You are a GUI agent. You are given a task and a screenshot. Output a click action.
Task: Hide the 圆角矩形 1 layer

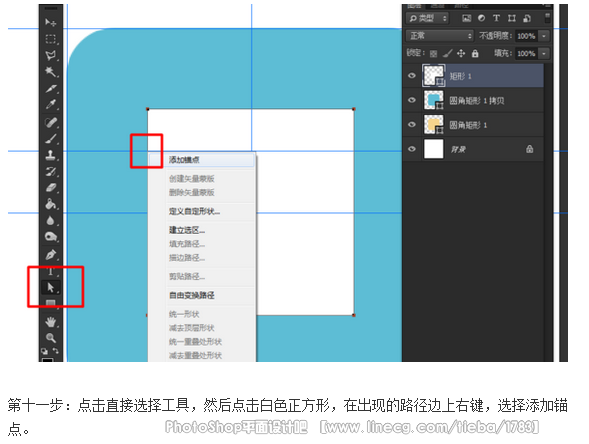[412, 124]
